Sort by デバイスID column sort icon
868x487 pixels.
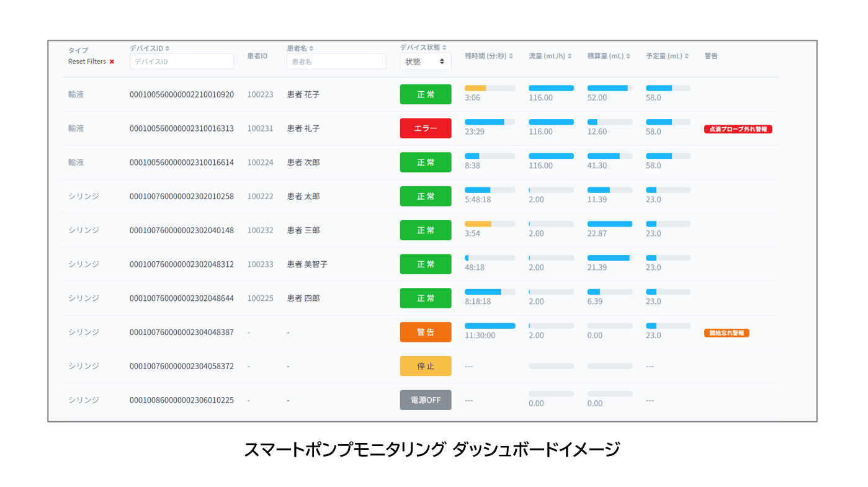[168, 48]
